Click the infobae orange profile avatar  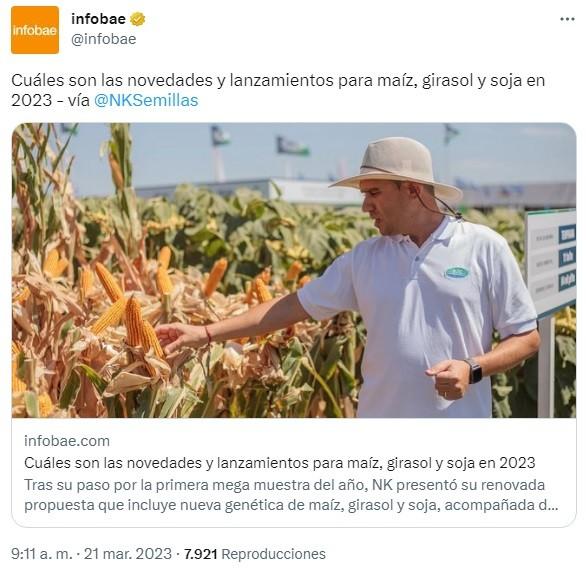coord(35,30)
